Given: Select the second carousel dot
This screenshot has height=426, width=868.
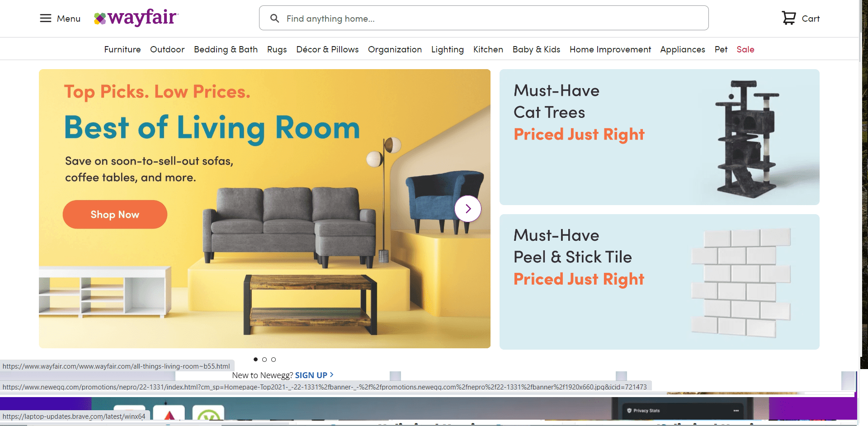Looking at the screenshot, I should [x=264, y=360].
